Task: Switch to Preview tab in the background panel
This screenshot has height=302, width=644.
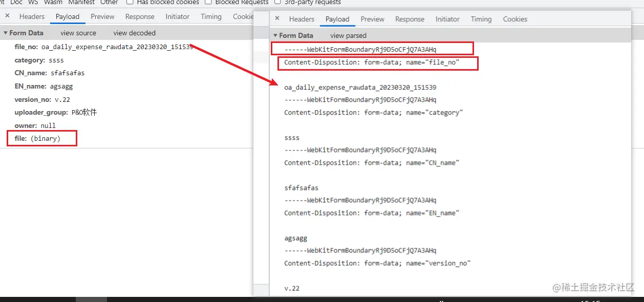Action: (102, 16)
